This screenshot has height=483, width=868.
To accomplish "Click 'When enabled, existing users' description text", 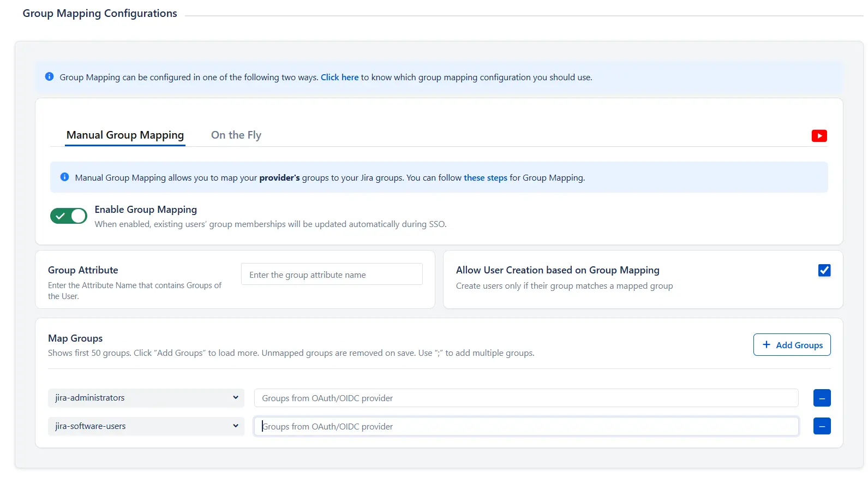I will coord(271,224).
